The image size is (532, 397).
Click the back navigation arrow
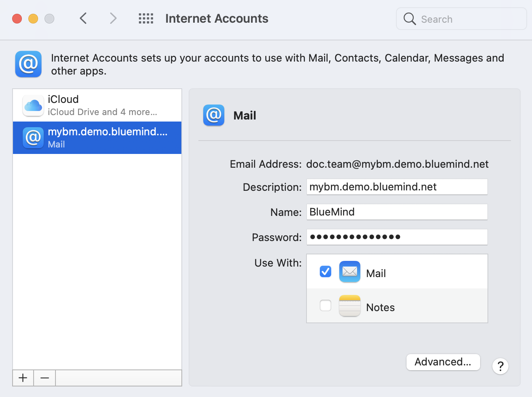click(83, 19)
